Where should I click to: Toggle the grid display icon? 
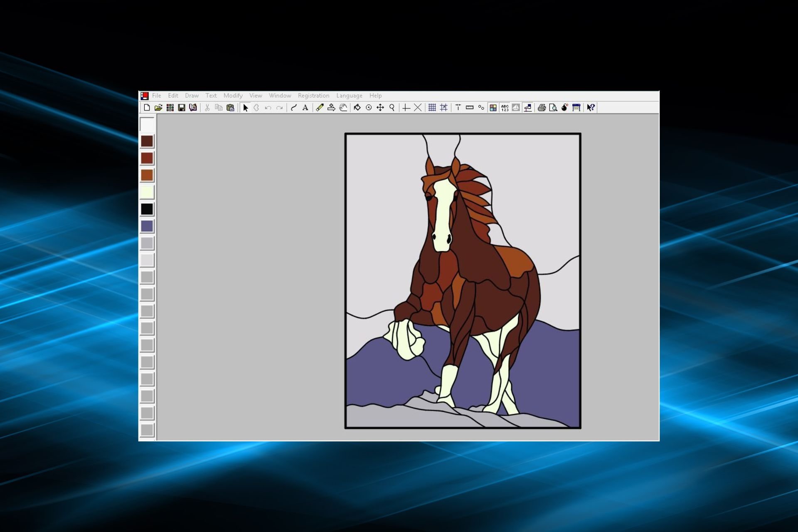pos(432,108)
